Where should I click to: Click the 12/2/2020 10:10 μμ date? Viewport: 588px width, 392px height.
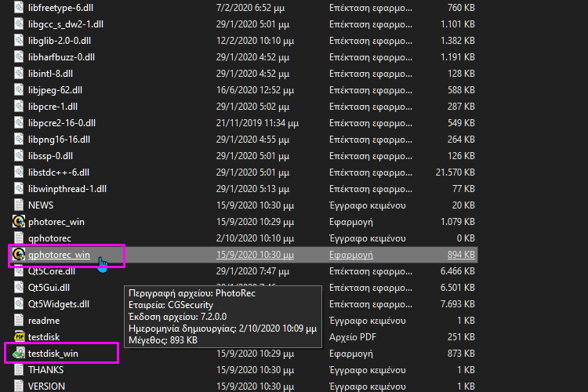256,41
